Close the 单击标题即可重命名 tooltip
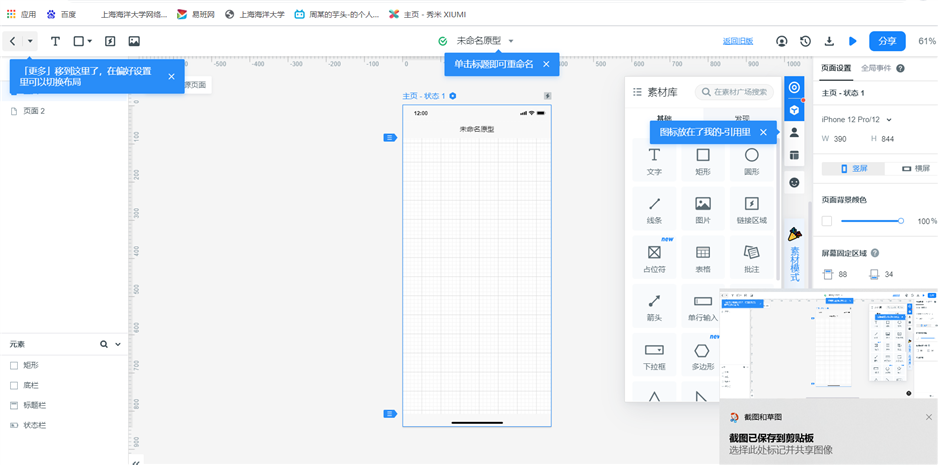This screenshot has width=938, height=465. pyautogui.click(x=546, y=64)
